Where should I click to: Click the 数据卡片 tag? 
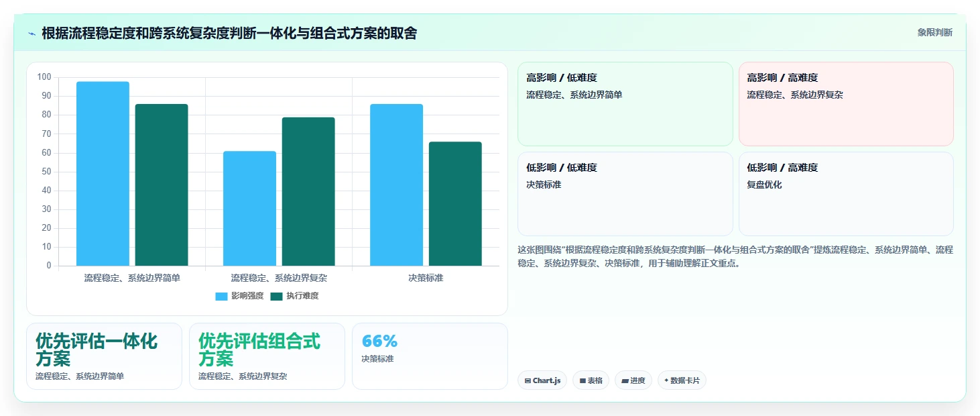click(682, 380)
